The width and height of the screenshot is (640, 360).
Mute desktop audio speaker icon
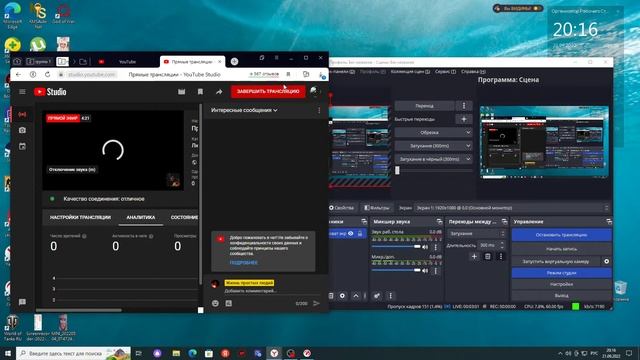425,247
